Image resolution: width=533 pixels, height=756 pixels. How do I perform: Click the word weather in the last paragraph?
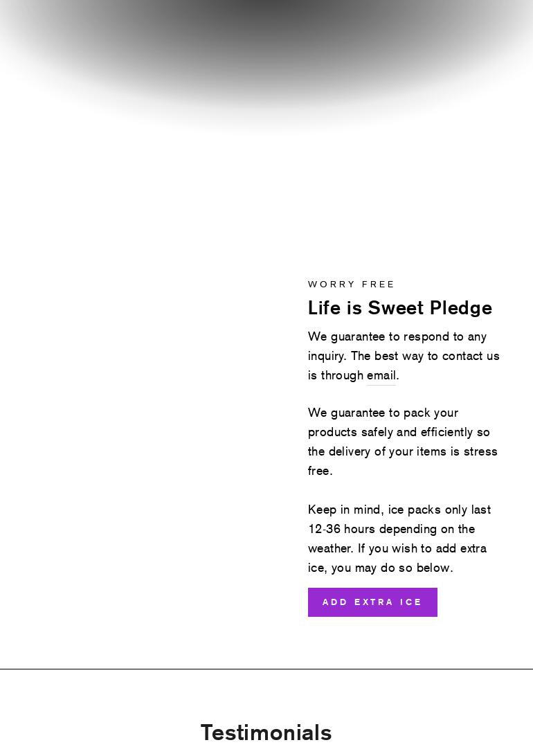329,549
